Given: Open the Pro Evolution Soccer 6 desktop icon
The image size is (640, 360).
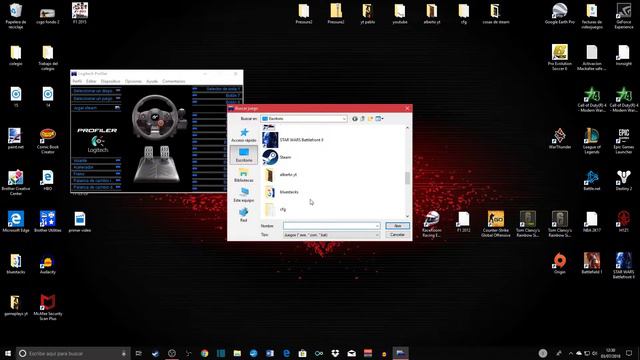Looking at the screenshot, I should [560, 57].
